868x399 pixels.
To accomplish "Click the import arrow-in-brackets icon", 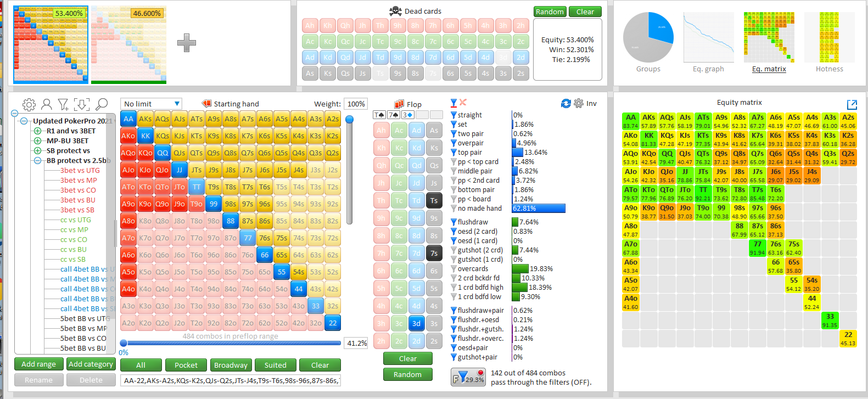I will click(x=82, y=104).
